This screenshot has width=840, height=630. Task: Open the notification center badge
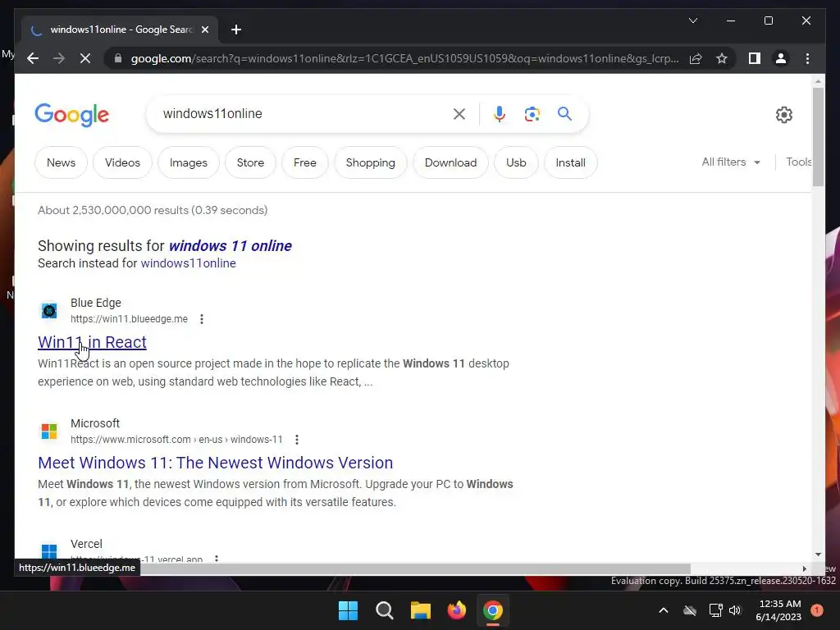tap(817, 610)
